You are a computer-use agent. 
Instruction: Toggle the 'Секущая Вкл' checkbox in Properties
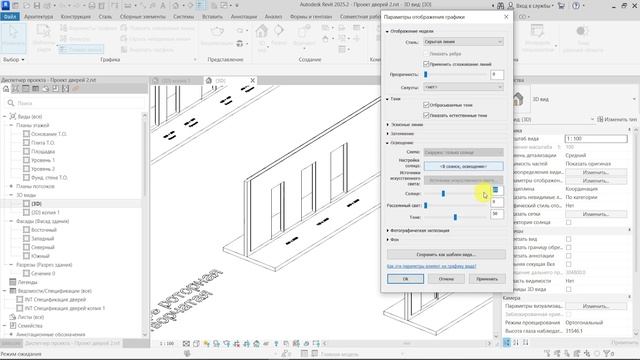(569, 264)
